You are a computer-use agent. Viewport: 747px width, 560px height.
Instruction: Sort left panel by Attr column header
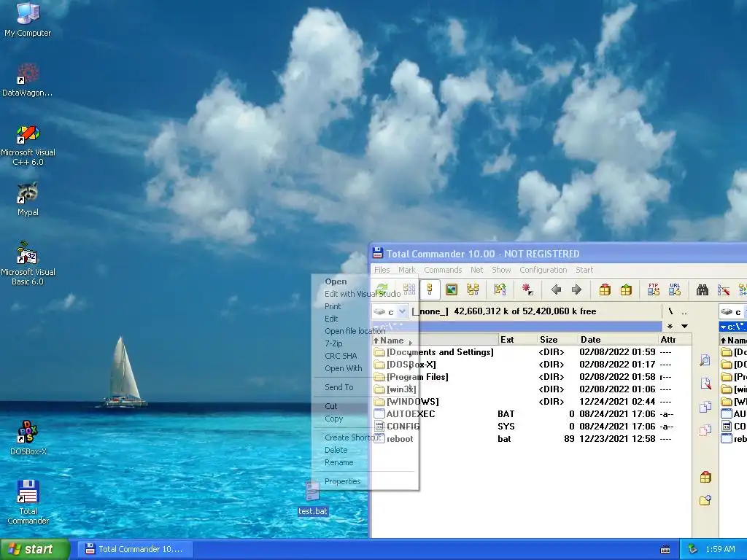(675, 340)
